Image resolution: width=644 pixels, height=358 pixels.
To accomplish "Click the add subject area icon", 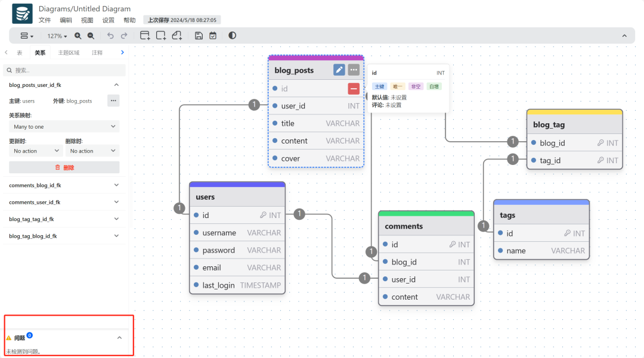I will coord(161,36).
